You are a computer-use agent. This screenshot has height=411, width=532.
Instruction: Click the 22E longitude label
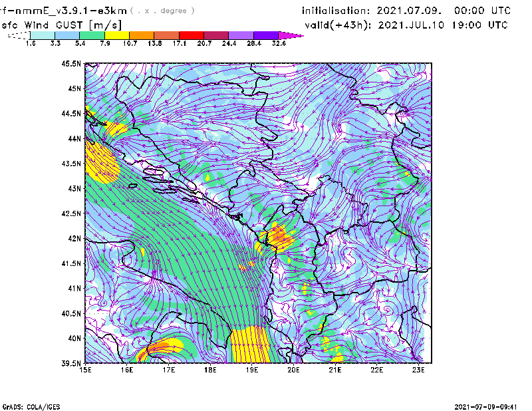pos(376,370)
